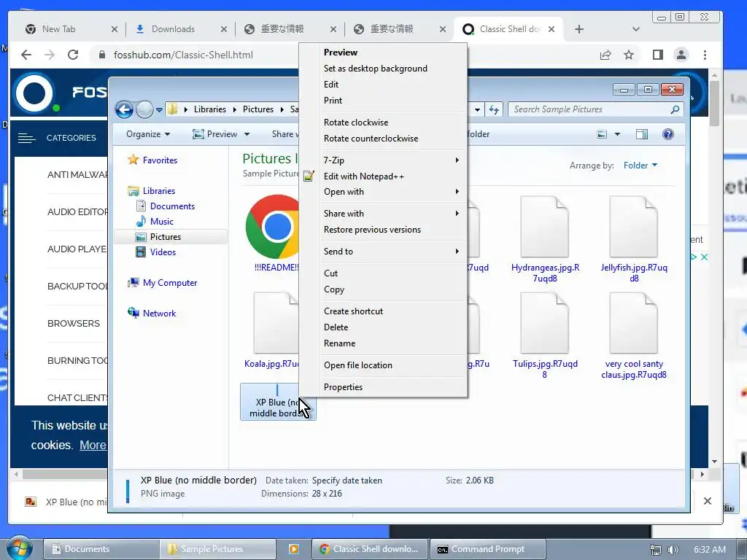Screen dimensions: 747x560
Task: Open Chrome's tab search chevron
Action: 635,29
